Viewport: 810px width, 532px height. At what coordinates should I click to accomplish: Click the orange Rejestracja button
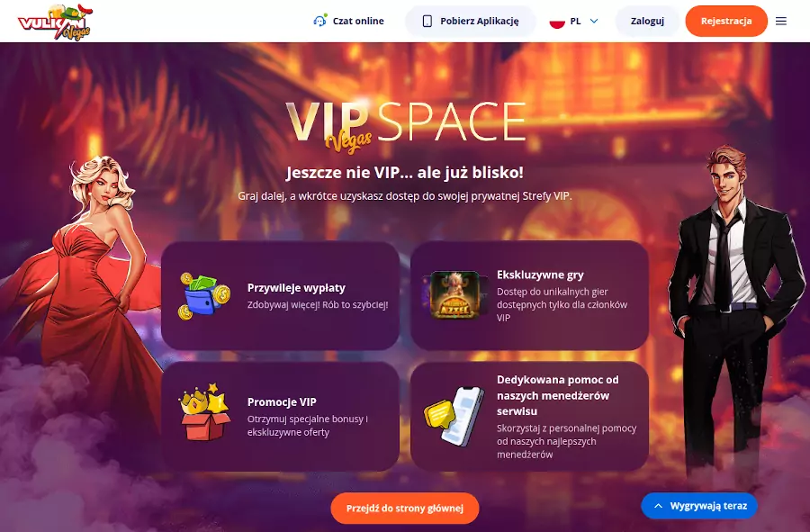click(726, 22)
